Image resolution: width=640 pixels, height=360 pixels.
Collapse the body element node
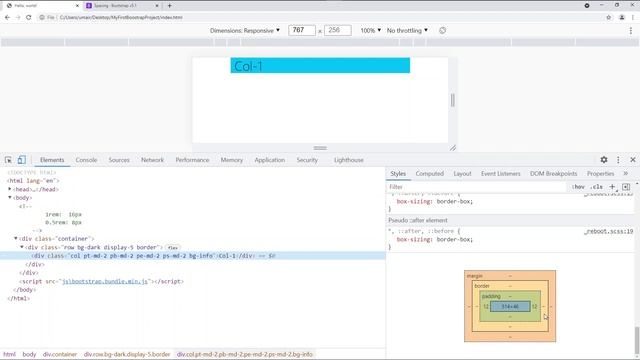pos(9,198)
